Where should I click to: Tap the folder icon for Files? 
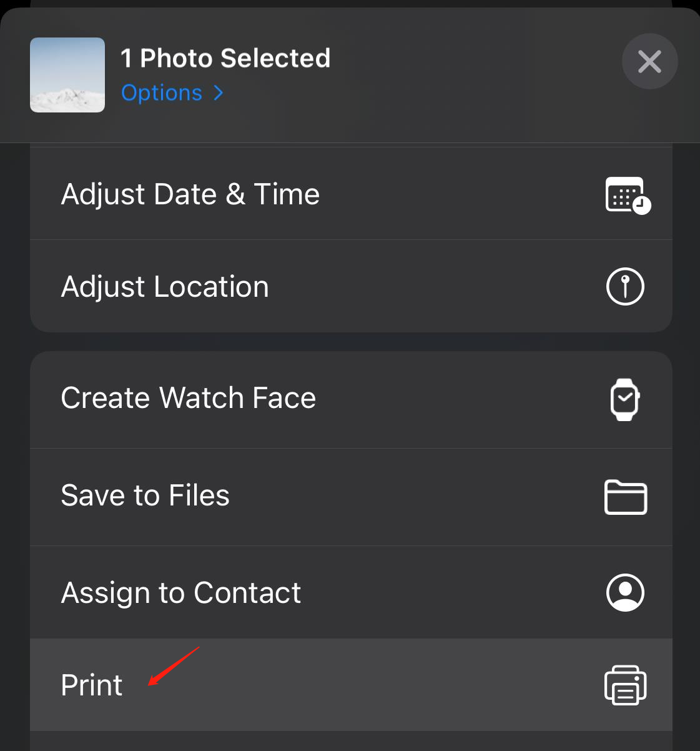[x=626, y=497]
